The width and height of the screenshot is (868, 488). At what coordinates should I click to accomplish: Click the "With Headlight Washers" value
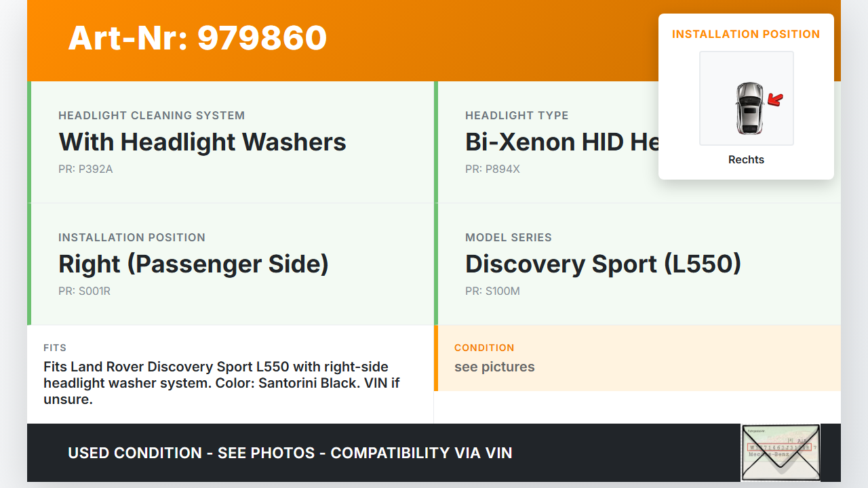click(202, 142)
